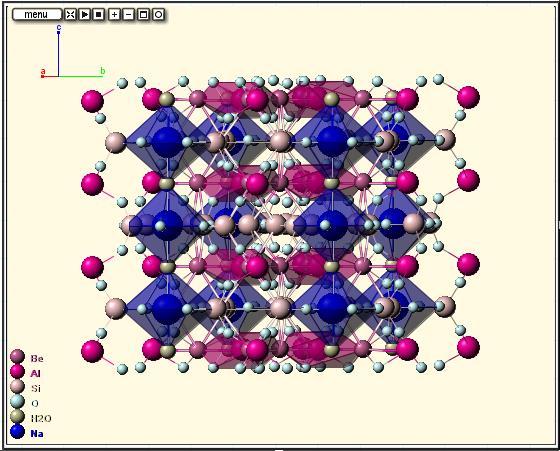
Task: Click the 'c' axis label
Action: click(59, 27)
